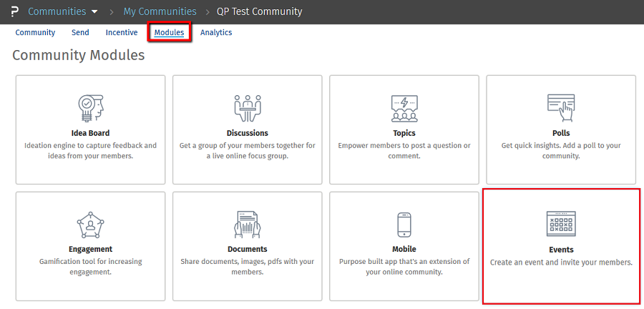Viewport: 644px width, 309px height.
Task: Open the Events module description text
Action: pyautogui.click(x=561, y=263)
